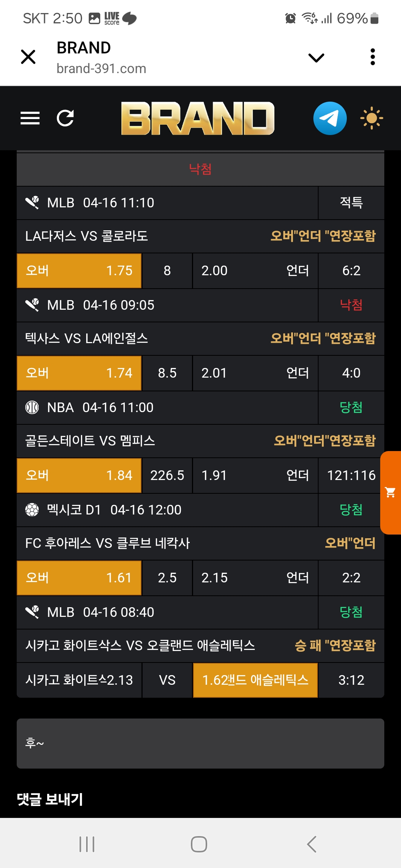
Task: Close the browser tab with X
Action: 28,57
